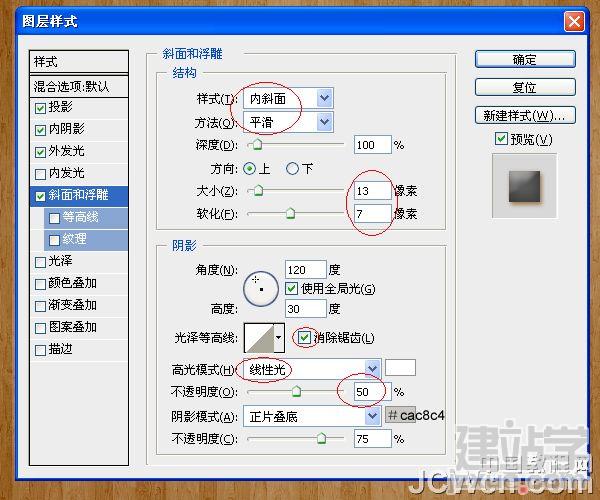Select the 斜面和浮雕 list entry

pyautogui.click(x=78, y=196)
